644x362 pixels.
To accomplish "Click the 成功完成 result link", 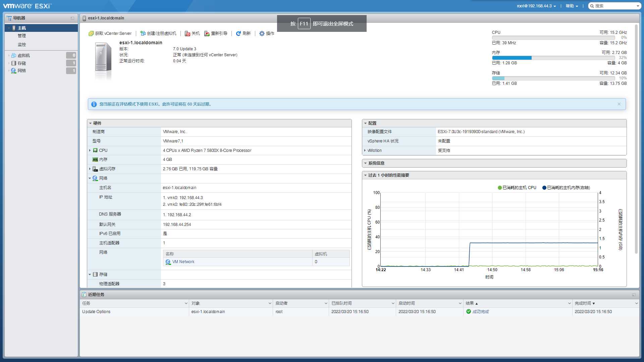I will click(x=480, y=312).
